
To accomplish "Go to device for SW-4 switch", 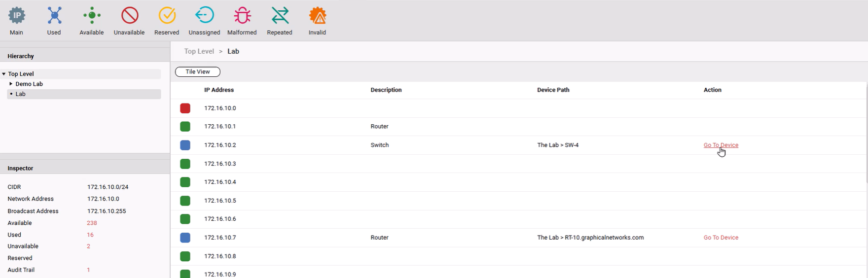I will pos(721,145).
